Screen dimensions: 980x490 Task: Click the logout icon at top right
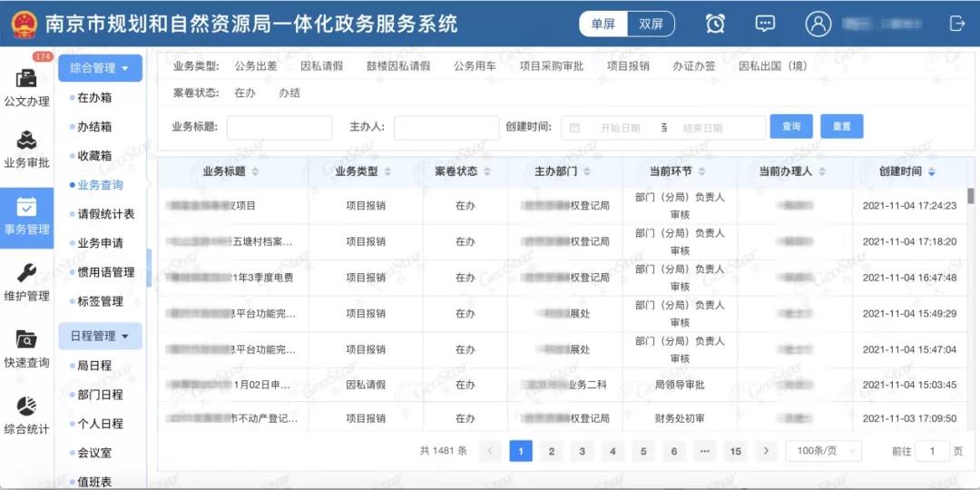[x=956, y=24]
